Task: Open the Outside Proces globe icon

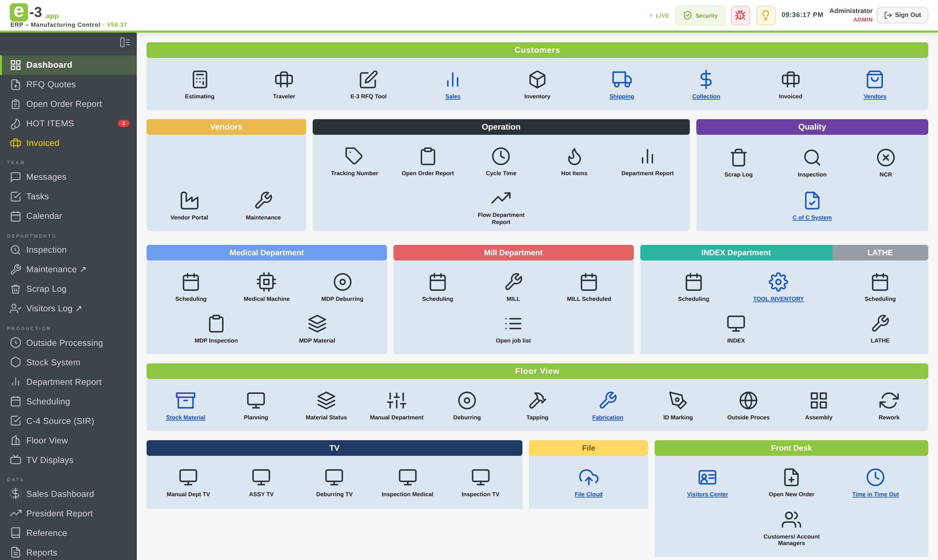Action: (748, 400)
